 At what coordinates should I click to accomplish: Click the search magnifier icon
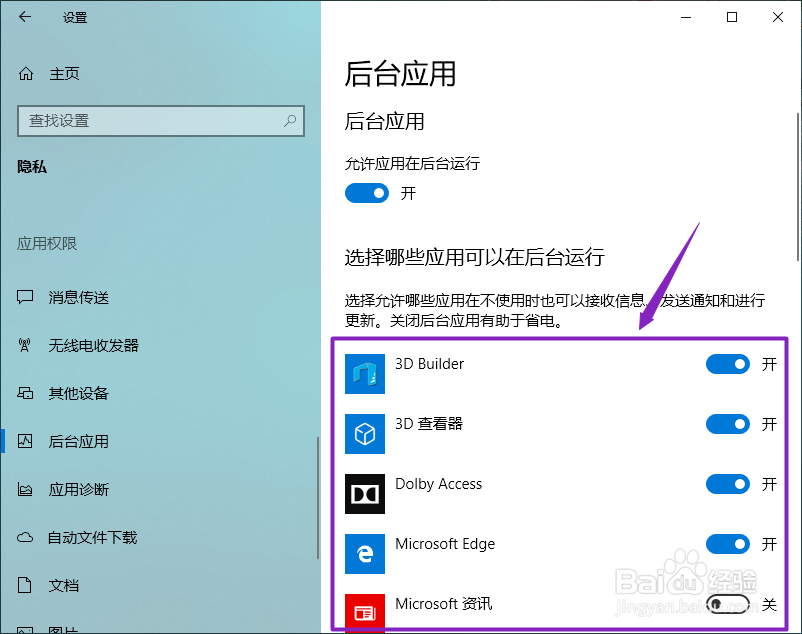(x=290, y=121)
